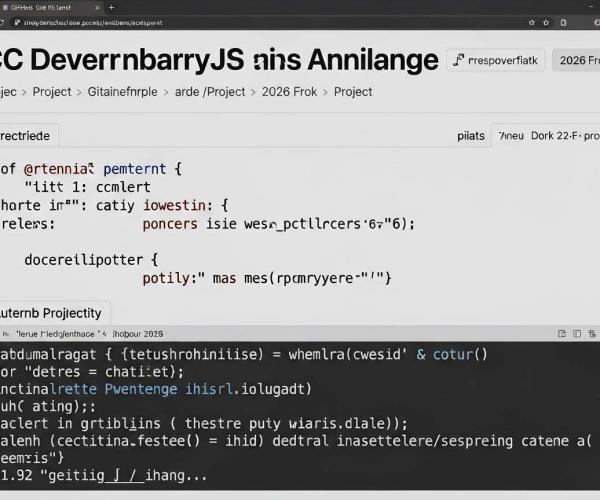Click the rightmost terminal toolbar icon
Screen dimensions: 600x500
click(592, 334)
